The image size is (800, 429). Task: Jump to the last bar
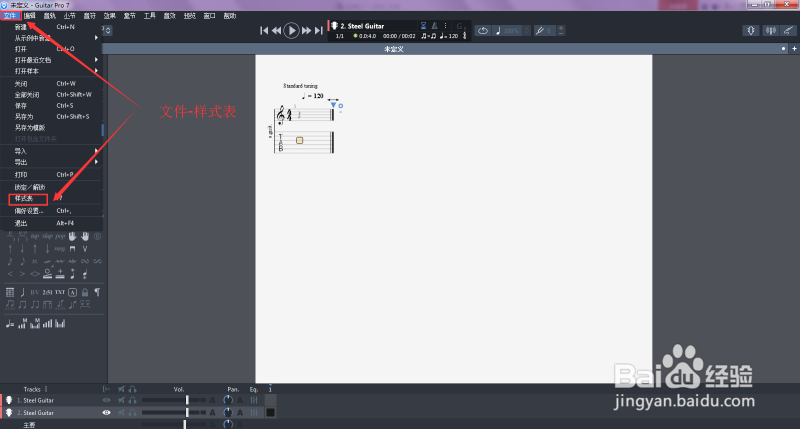pos(318,31)
